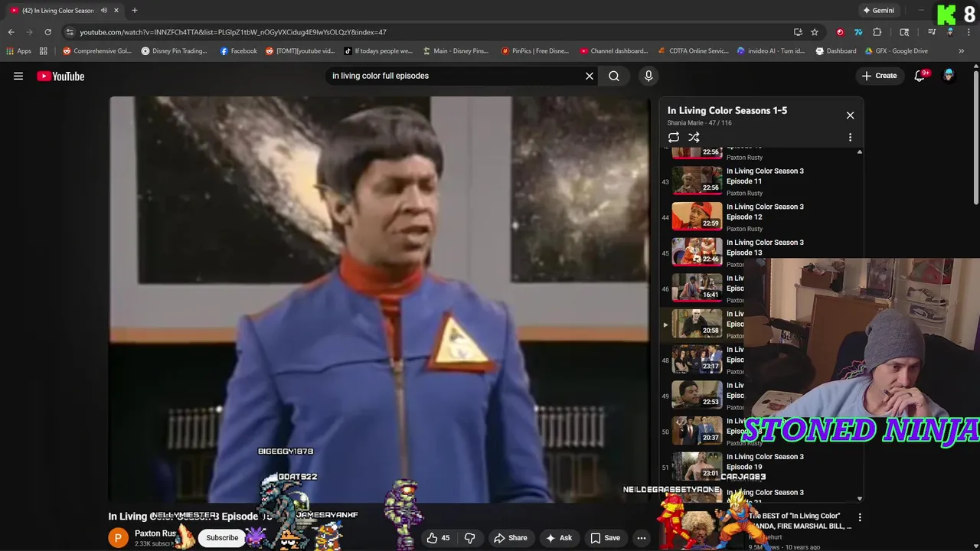
Task: Open Facebook bookmark
Action: pyautogui.click(x=238, y=51)
